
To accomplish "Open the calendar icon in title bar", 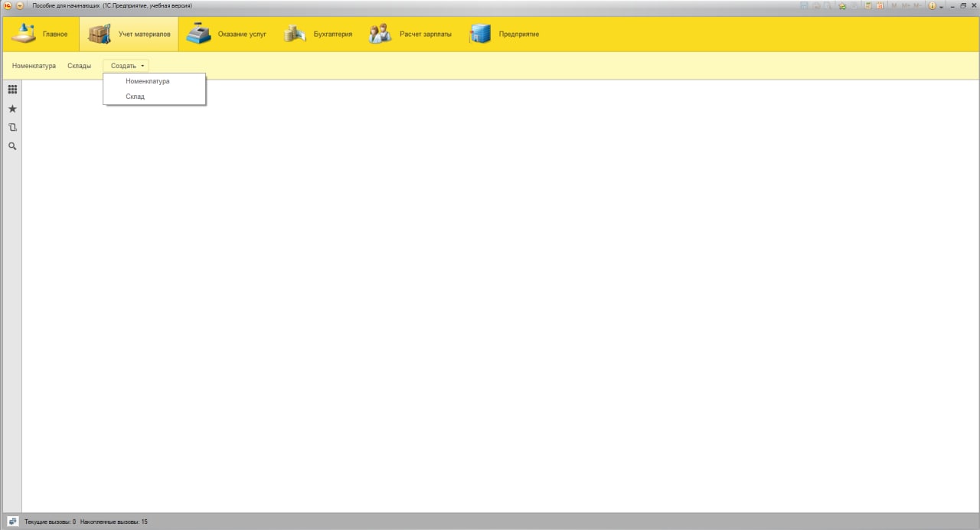I will click(x=880, y=5).
